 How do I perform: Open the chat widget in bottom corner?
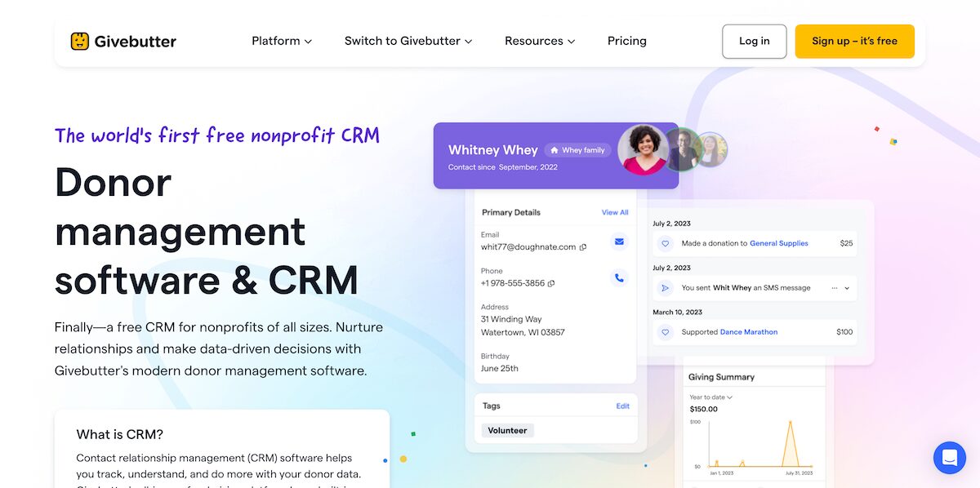tap(949, 457)
